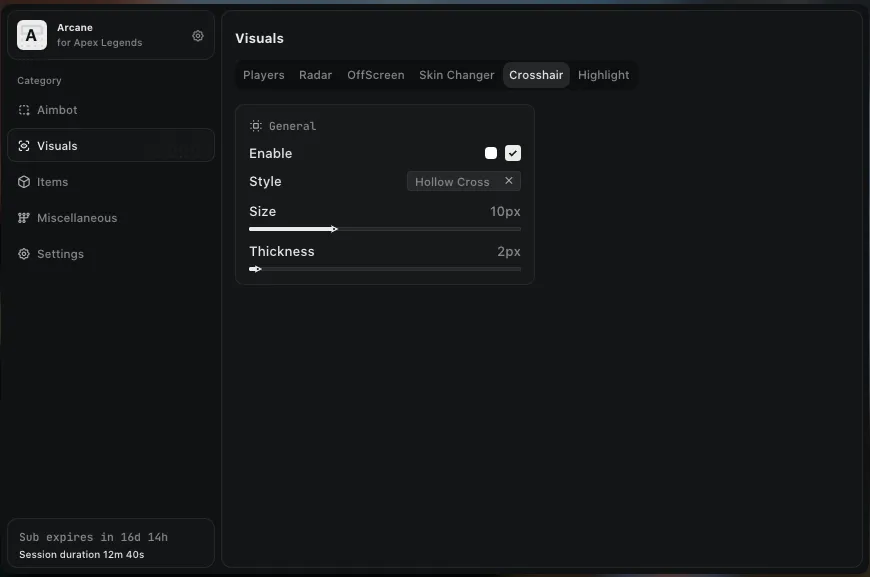This screenshot has height=577, width=870.
Task: Click the Arcane 'A' logo avatar
Action: [31, 35]
